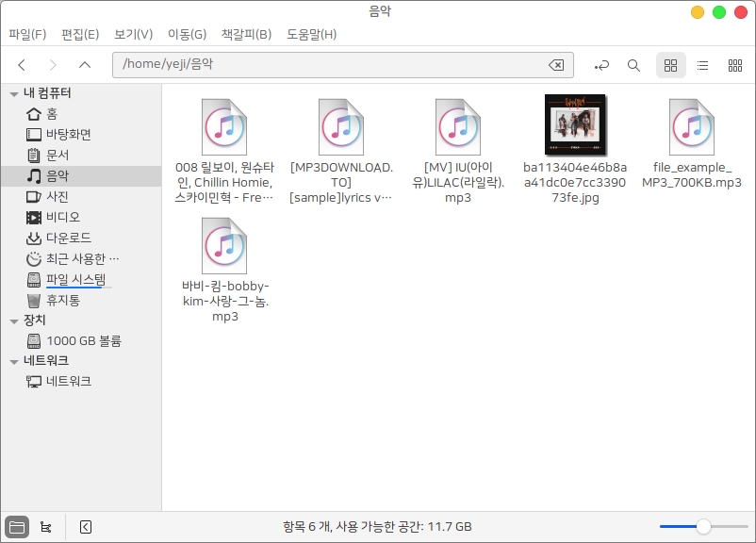Select the ba113404e46b8a jpg thumbnail
The height and width of the screenshot is (543, 756).
[x=575, y=124]
